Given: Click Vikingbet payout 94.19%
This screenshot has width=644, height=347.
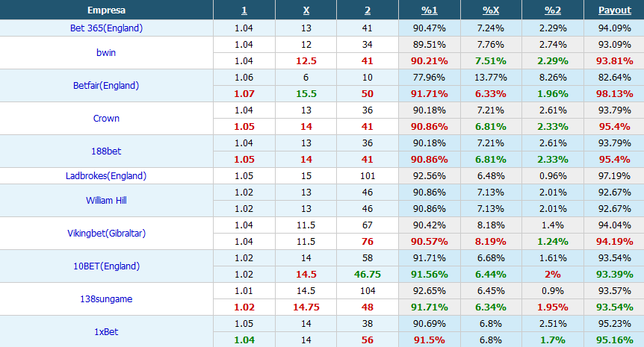Looking at the screenshot, I should click(x=614, y=242).
